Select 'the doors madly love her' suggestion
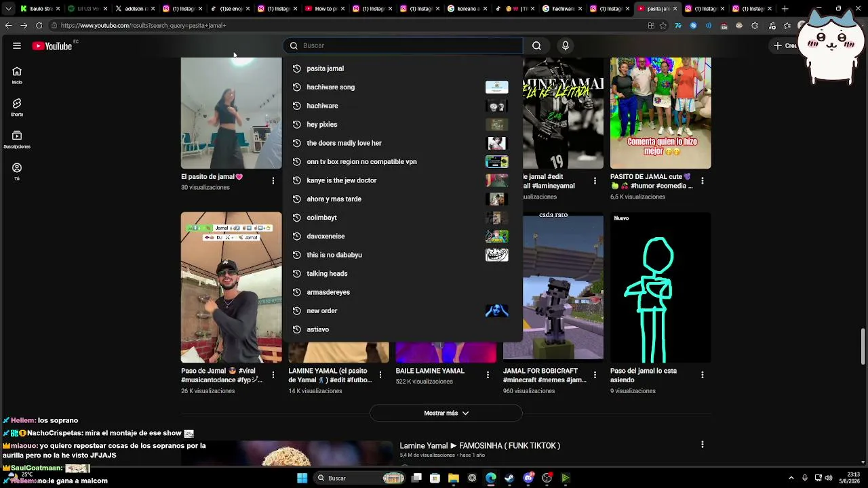The height and width of the screenshot is (488, 868). [403, 143]
